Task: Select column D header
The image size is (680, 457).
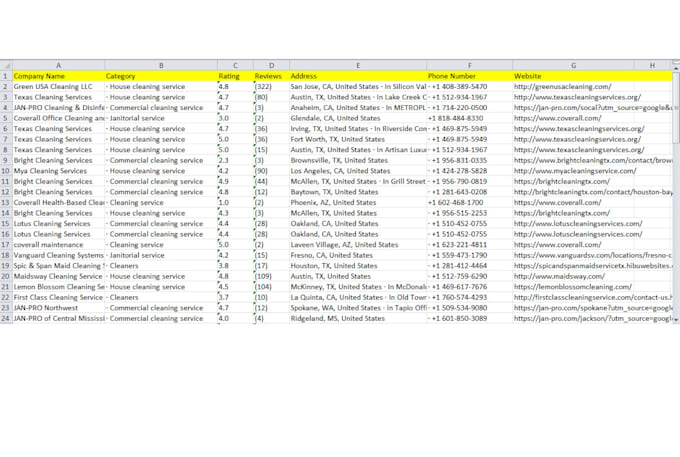Action: tap(271, 65)
